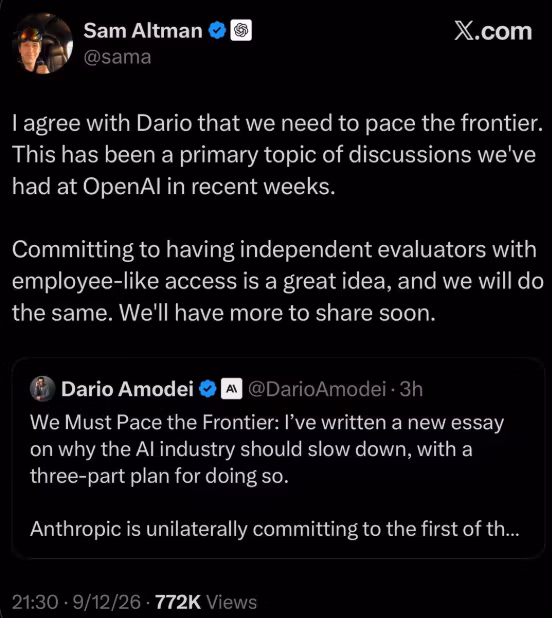
Task: Click the Sam Altman display name
Action: 143,31
